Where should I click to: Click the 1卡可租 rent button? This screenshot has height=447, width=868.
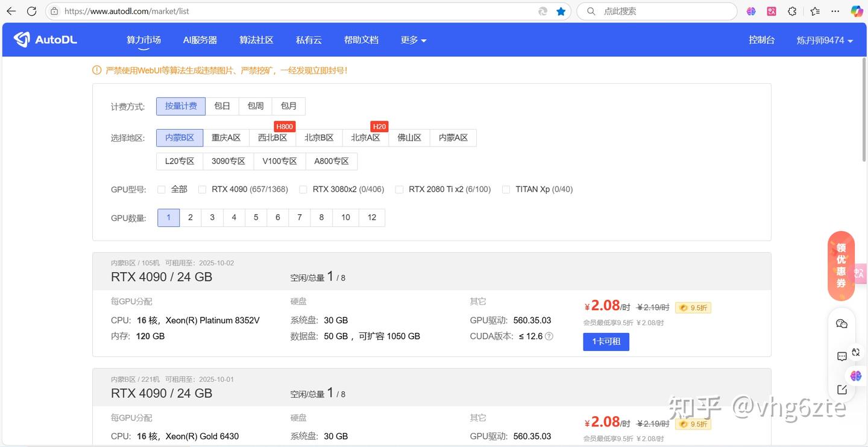click(606, 341)
